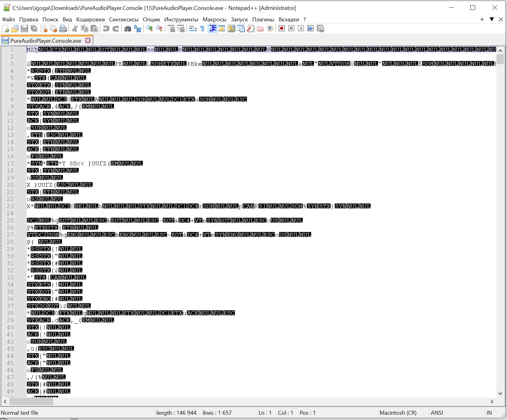The image size is (507, 420).
Task: Open the tab list dropdown triangle
Action: coord(492,19)
